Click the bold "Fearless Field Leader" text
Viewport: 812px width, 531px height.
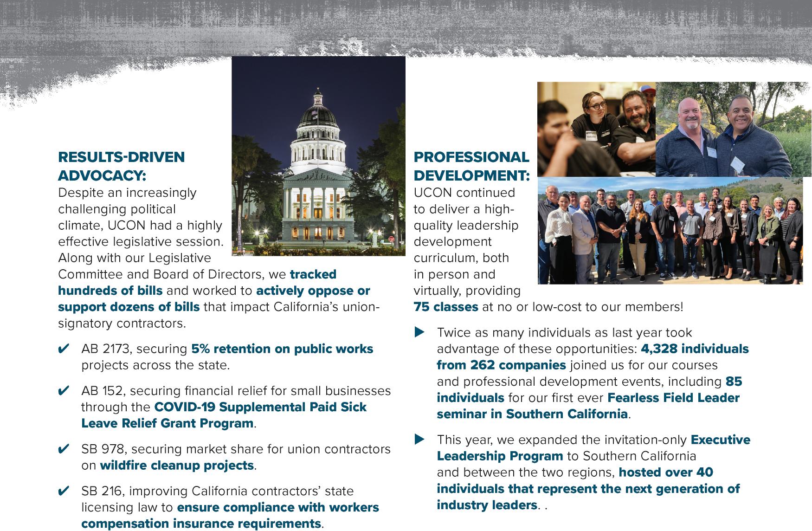(x=674, y=398)
